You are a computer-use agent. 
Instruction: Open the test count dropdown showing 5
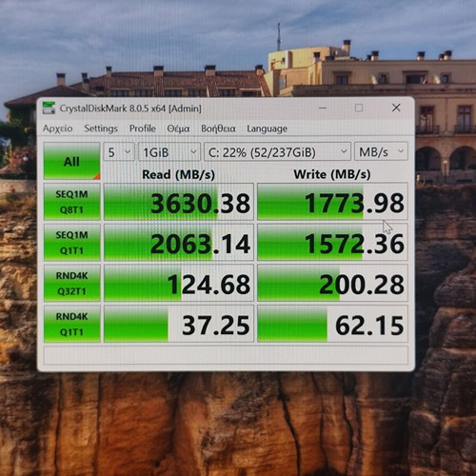tap(119, 152)
